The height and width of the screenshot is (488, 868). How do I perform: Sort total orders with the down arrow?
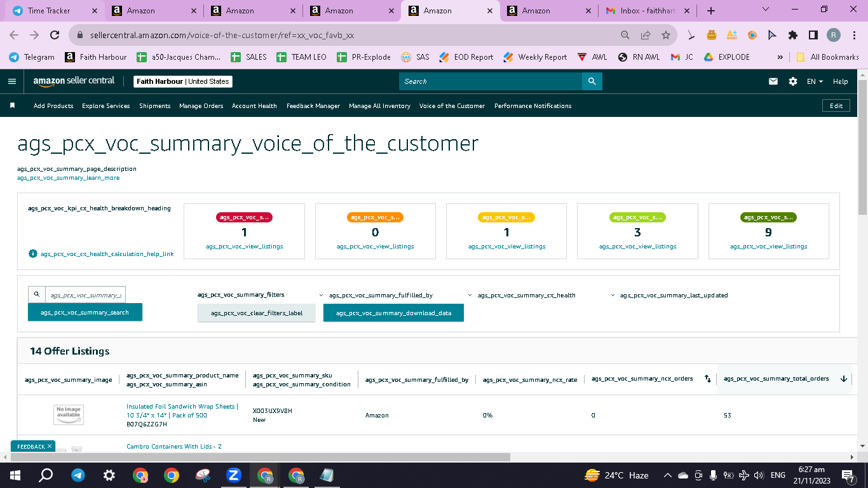click(844, 379)
